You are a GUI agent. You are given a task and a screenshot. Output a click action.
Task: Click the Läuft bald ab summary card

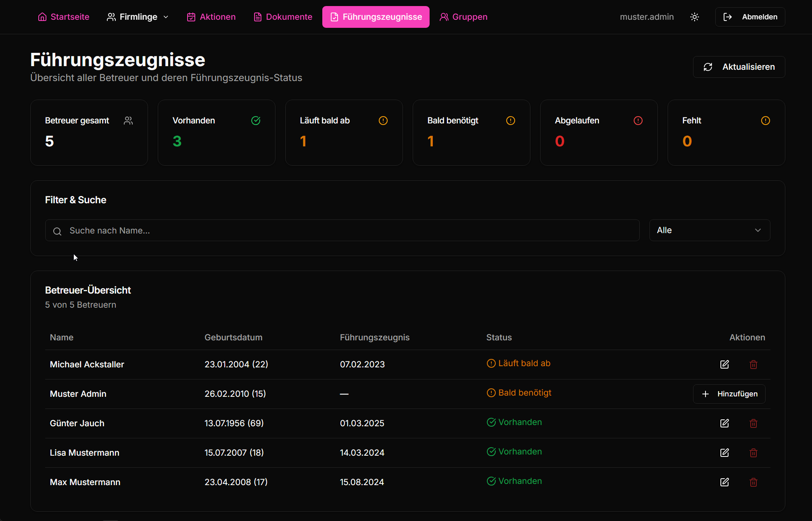click(x=344, y=133)
